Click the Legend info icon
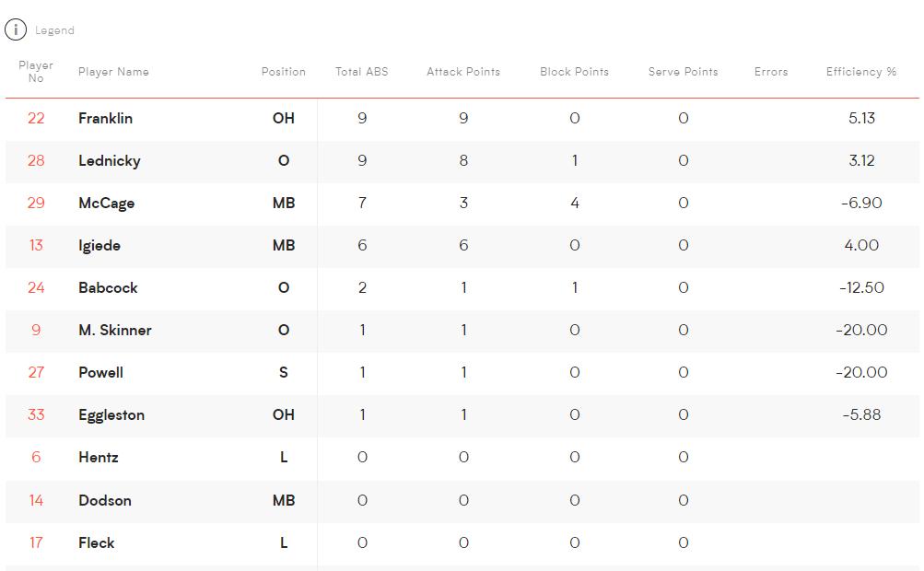 (x=16, y=29)
